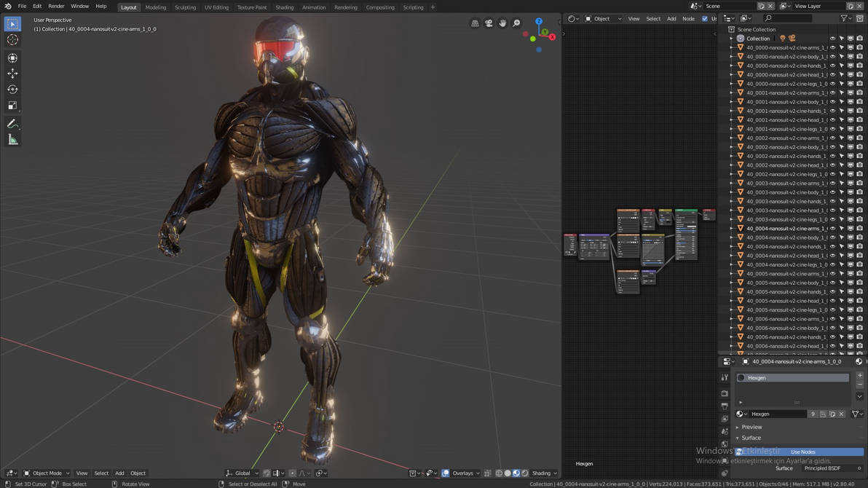This screenshot has height=488, width=868.
Task: Activate the Move tool
Action: [12, 74]
